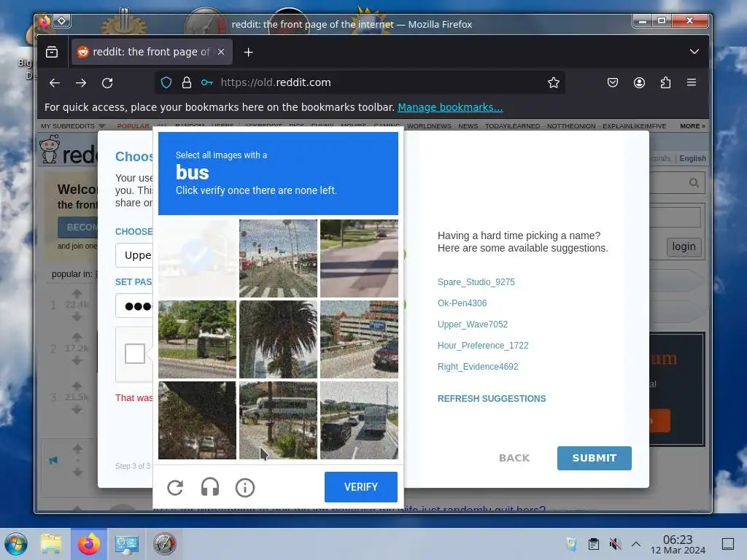Image resolution: width=747 pixels, height=560 pixels.
Task: Choose the Right_Evidence4692 username suggestion
Action: tap(478, 367)
